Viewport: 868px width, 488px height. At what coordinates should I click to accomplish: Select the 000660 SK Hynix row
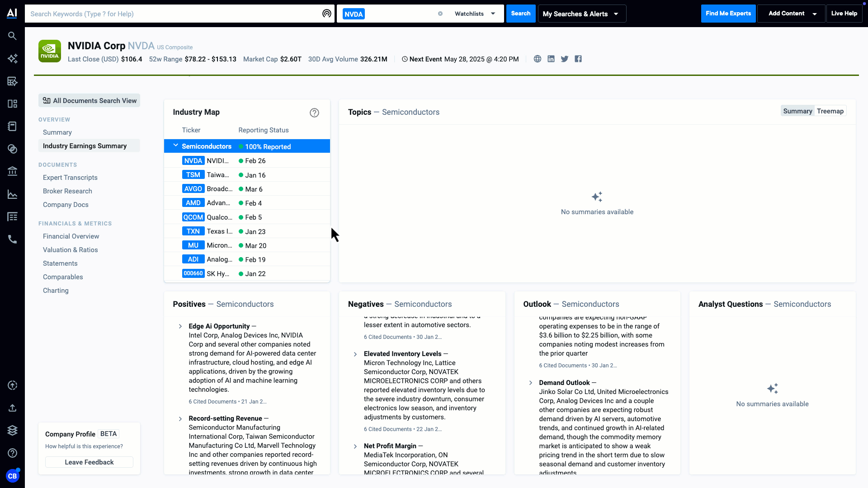point(247,274)
